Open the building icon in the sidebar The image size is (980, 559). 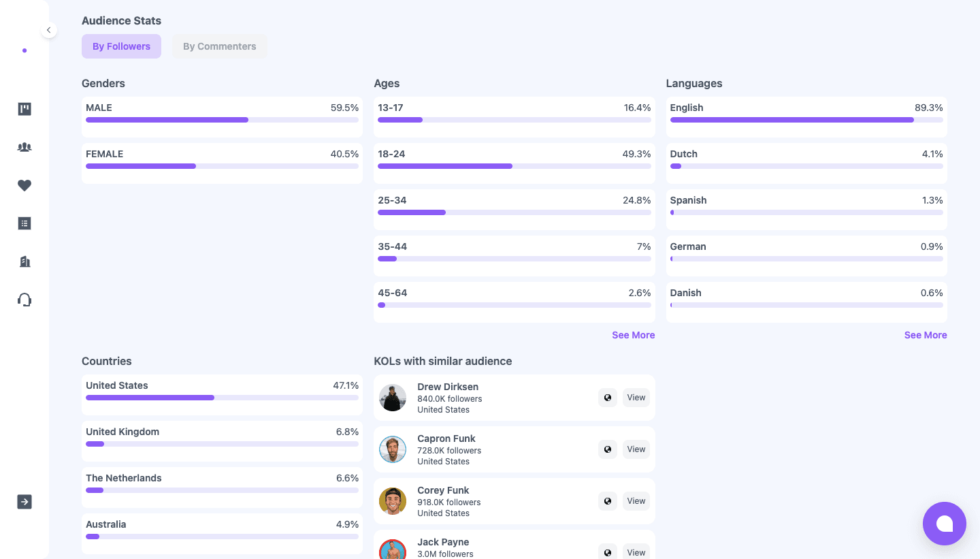point(24,261)
